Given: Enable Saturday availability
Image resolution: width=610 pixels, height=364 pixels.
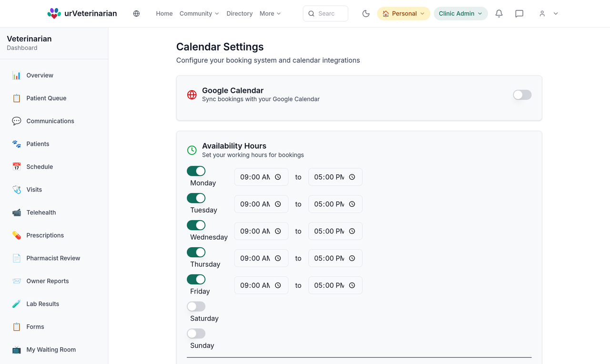Looking at the screenshot, I should pyautogui.click(x=196, y=307).
